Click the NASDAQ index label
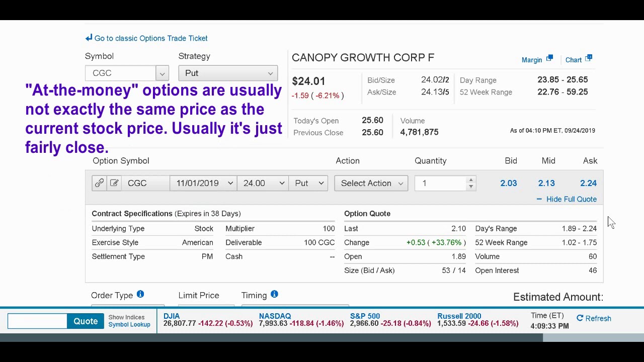The image size is (644, 362). [x=275, y=316]
